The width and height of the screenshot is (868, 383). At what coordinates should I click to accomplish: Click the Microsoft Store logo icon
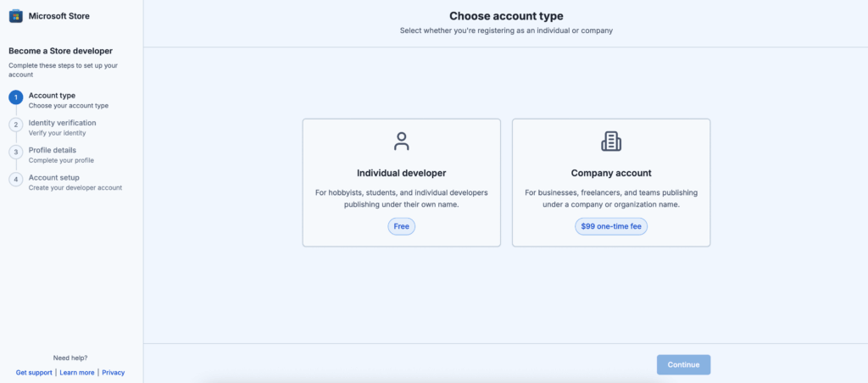coord(16,16)
